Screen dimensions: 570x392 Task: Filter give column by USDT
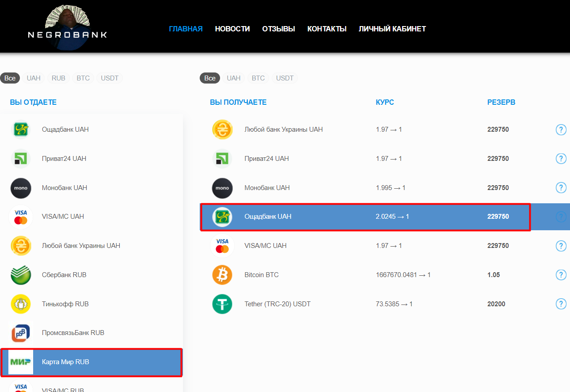tap(110, 78)
